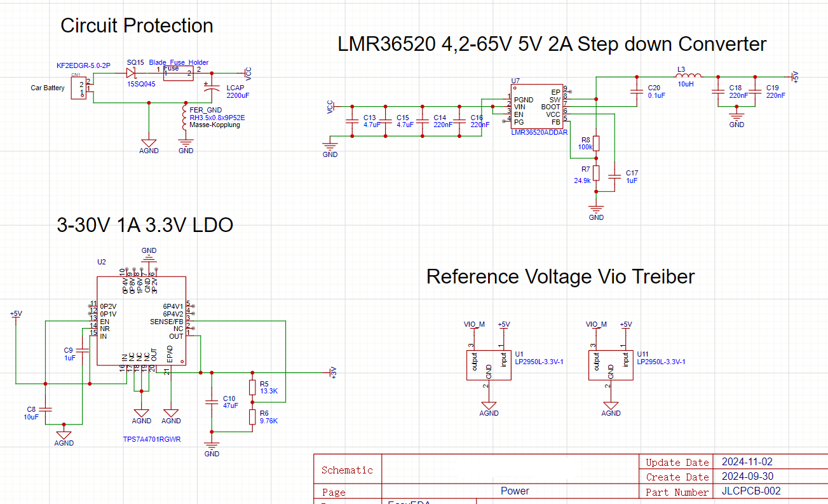This screenshot has width=828, height=504.
Task: Click the 'RH3.5x0.8x9P52E' part label
Action: coord(217,118)
